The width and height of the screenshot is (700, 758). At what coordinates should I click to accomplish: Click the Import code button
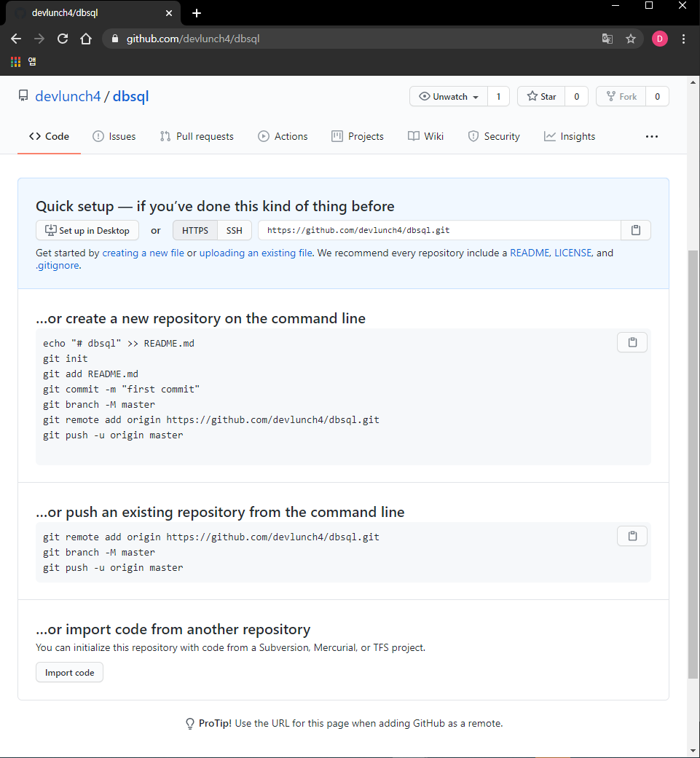pyautogui.click(x=70, y=672)
